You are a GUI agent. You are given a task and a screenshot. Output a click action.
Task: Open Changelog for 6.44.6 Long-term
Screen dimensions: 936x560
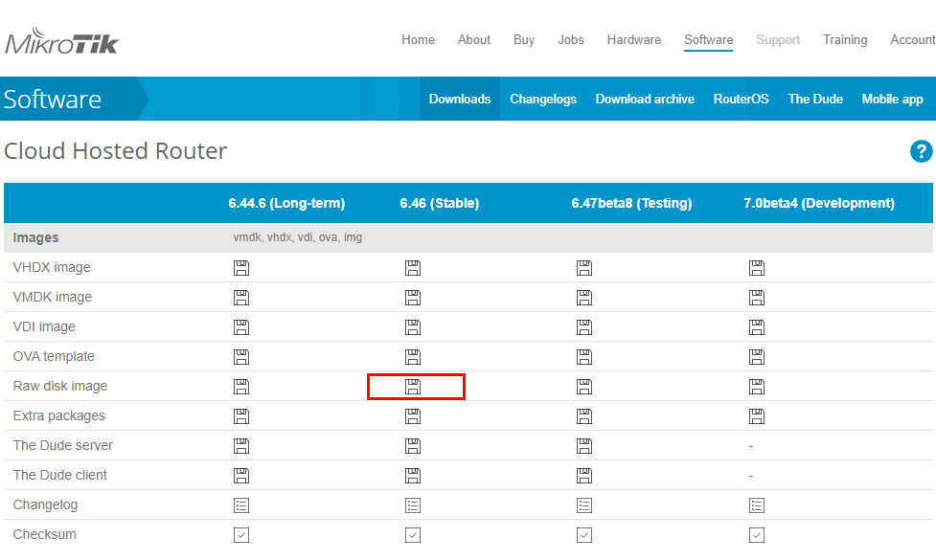241,505
